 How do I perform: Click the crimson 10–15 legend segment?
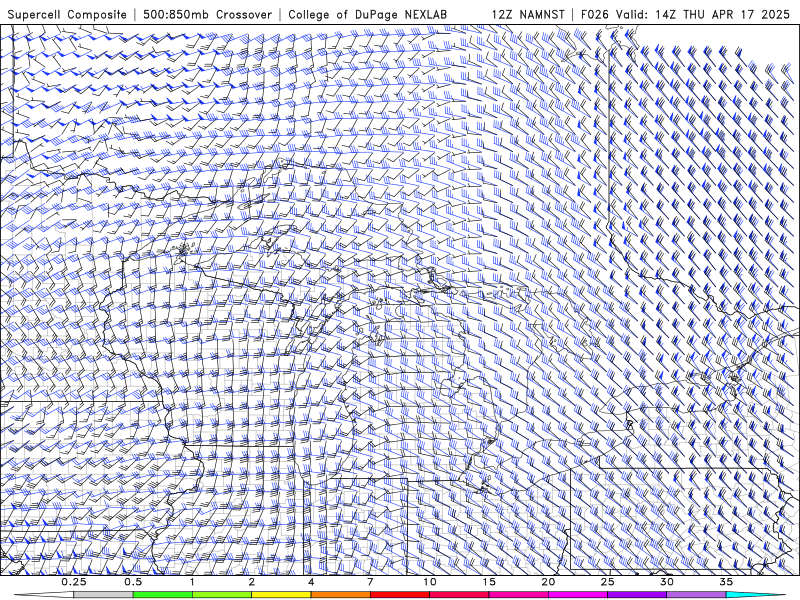coord(459,595)
